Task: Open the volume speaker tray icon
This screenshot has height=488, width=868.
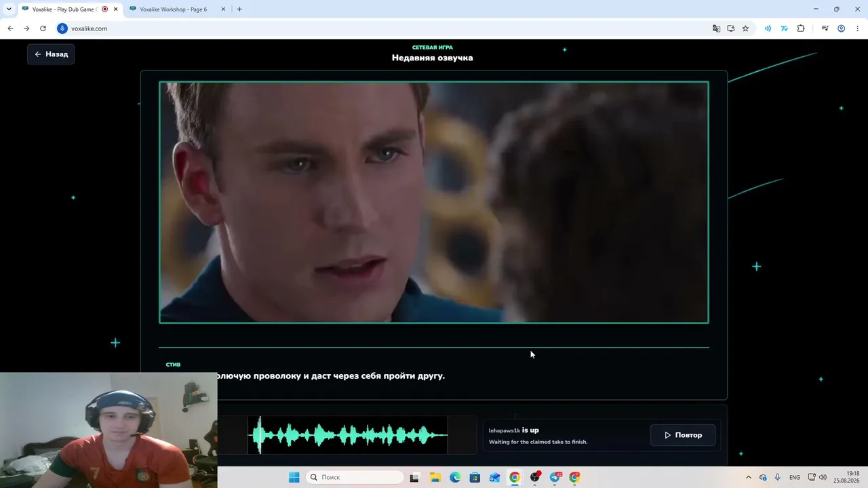Action: click(x=823, y=477)
